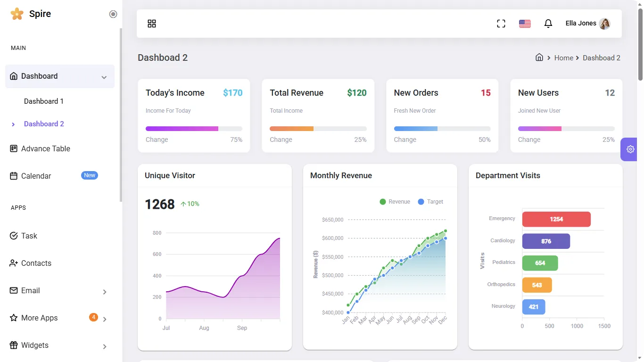Open the settings gear on the right edge
This screenshot has height=362, width=644.
630,149
